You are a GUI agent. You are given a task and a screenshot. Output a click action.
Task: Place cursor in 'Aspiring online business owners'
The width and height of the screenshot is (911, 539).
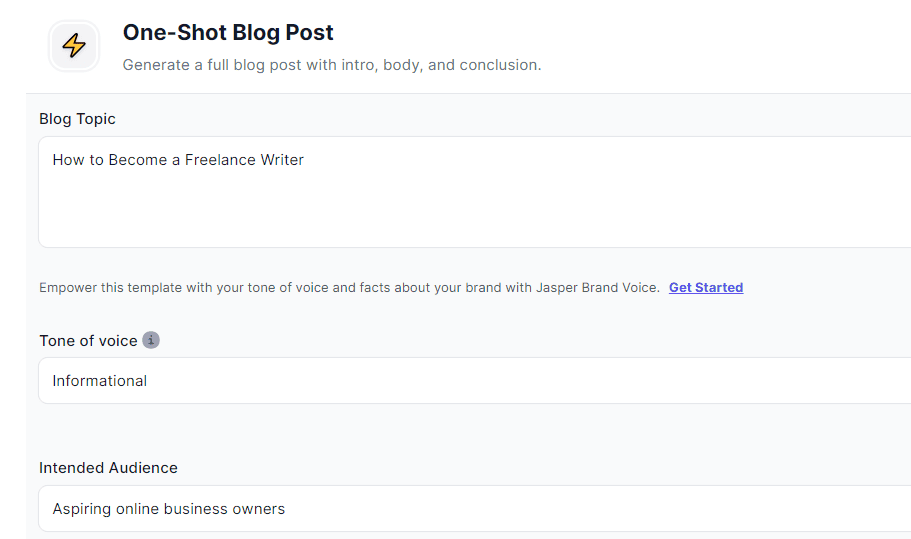pos(168,509)
